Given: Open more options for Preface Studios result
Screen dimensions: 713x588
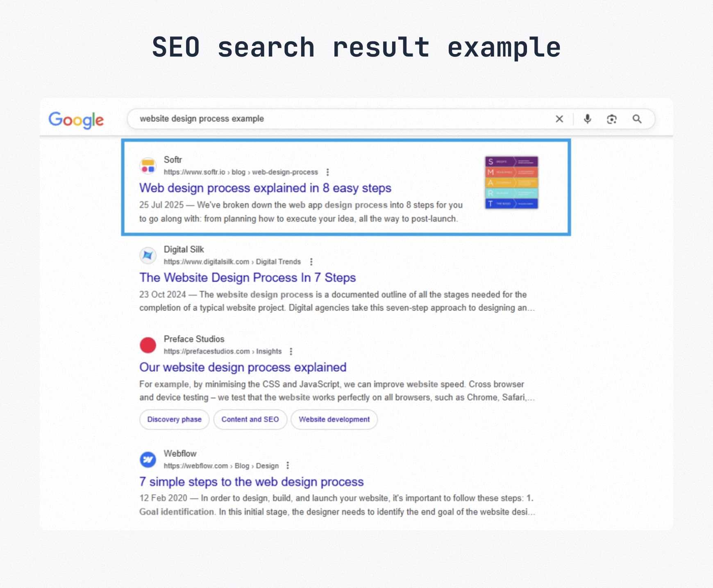Looking at the screenshot, I should (291, 352).
